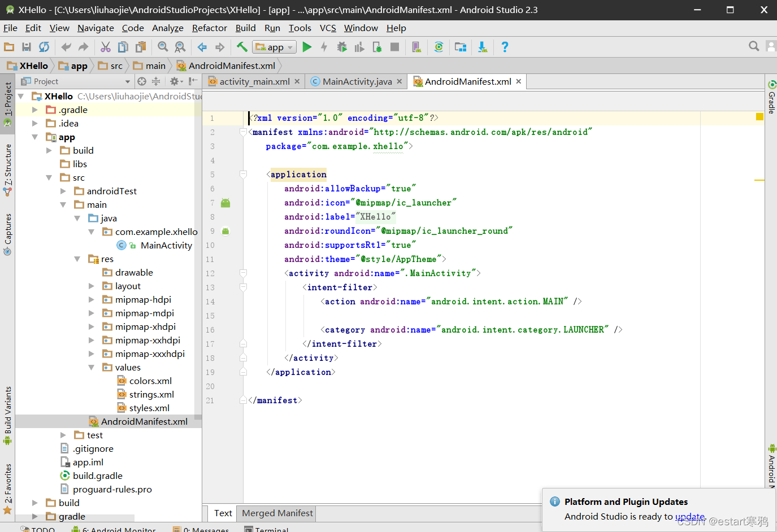Run the app with the green play button
The image size is (777, 532).
click(x=307, y=47)
